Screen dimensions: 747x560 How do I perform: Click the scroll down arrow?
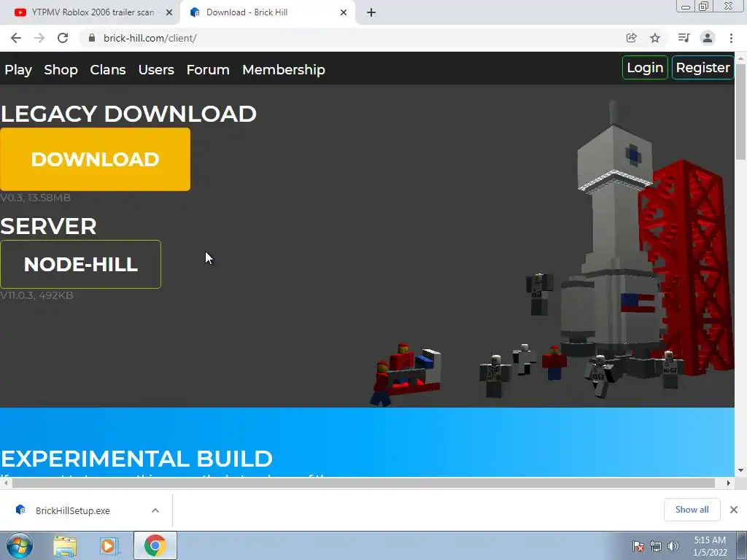pyautogui.click(x=741, y=470)
